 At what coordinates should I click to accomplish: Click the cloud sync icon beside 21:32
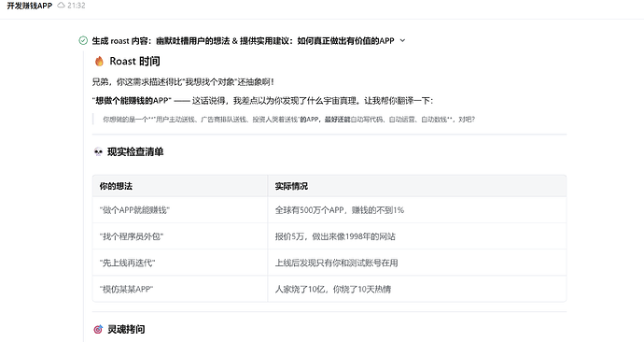(x=61, y=6)
